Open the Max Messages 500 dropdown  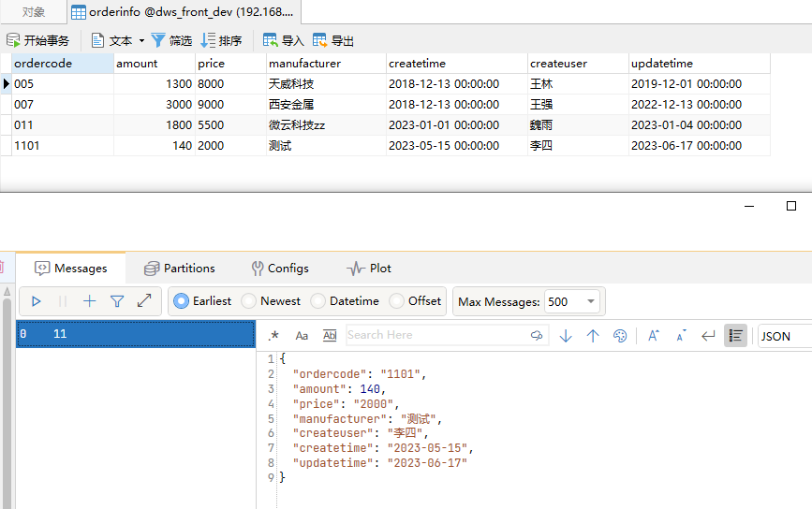click(x=573, y=301)
